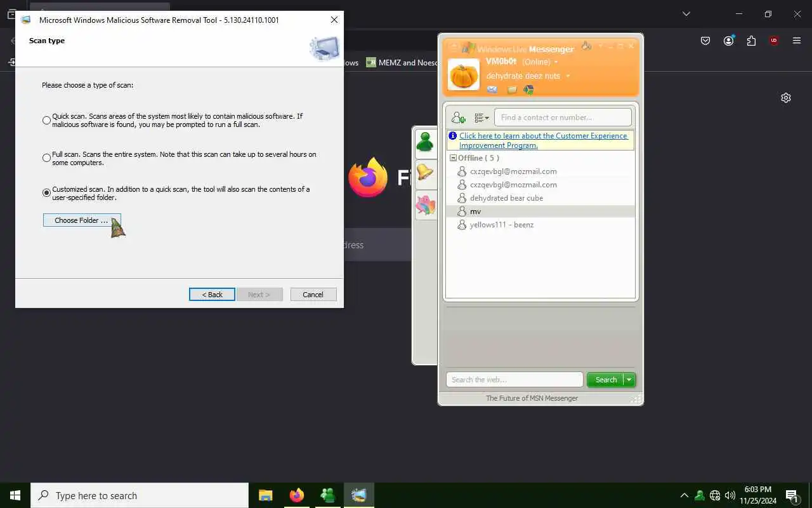This screenshot has height=508, width=812.
Task: Click the Windows Start button
Action: 15,495
